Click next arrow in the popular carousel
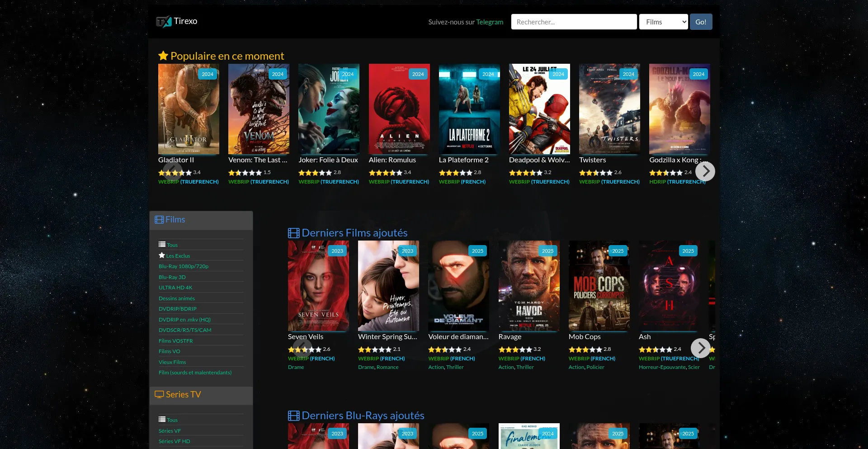This screenshot has width=868, height=449. pyautogui.click(x=705, y=171)
